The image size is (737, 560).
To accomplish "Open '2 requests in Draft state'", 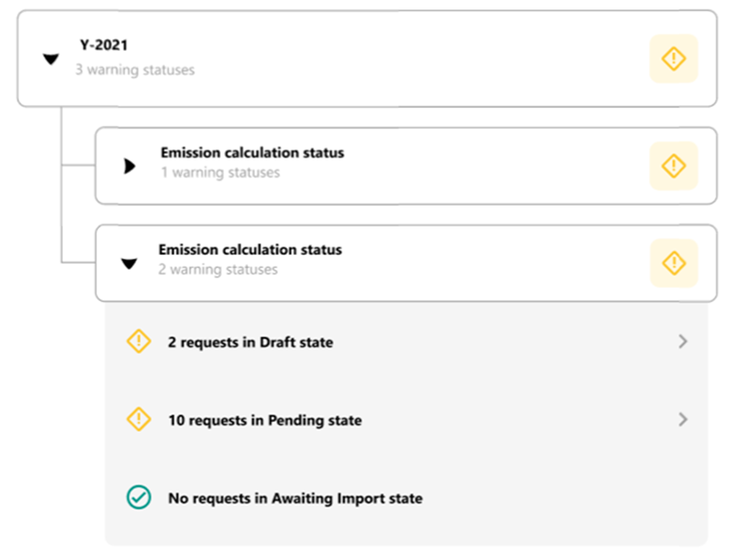I will coord(251,342).
